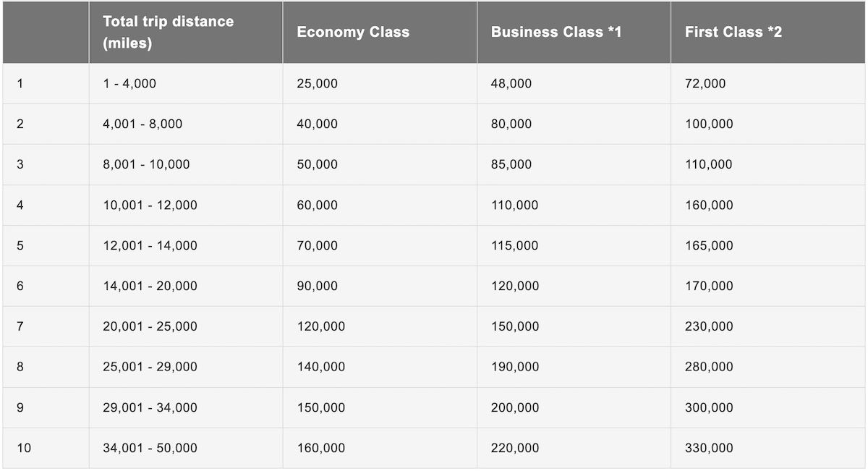Select the 1 - 4,000 distance cell
Image resolution: width=868 pixels, height=471 pixels.
click(x=129, y=83)
